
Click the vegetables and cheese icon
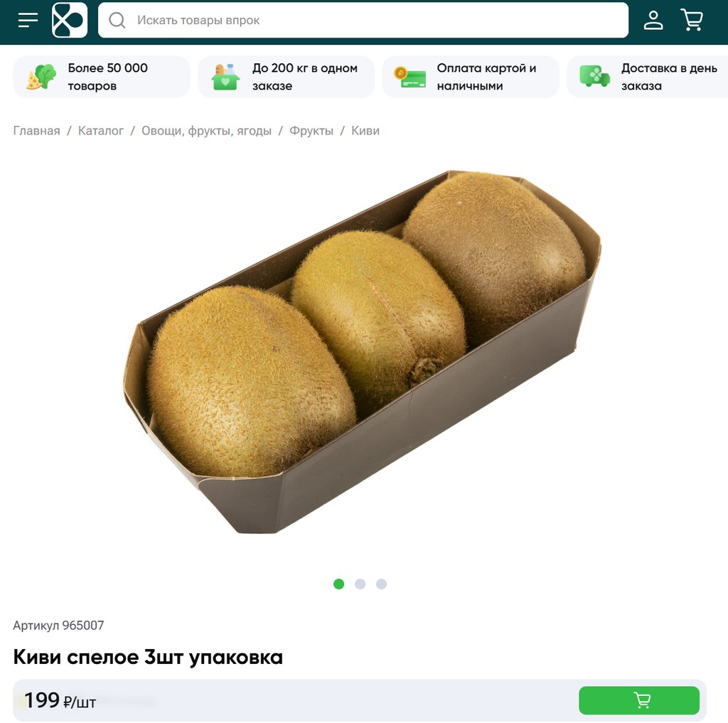(41, 77)
